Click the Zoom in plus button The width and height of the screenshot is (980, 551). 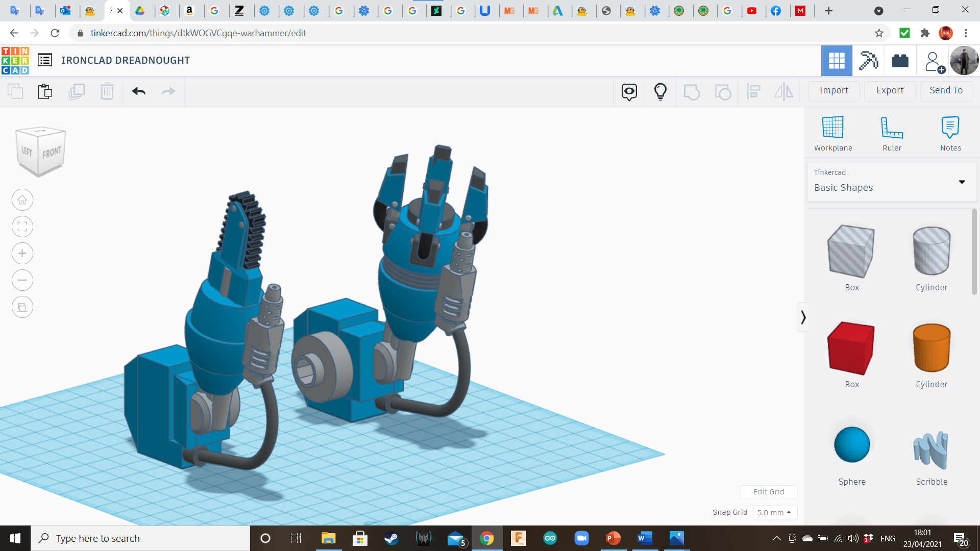pos(22,254)
